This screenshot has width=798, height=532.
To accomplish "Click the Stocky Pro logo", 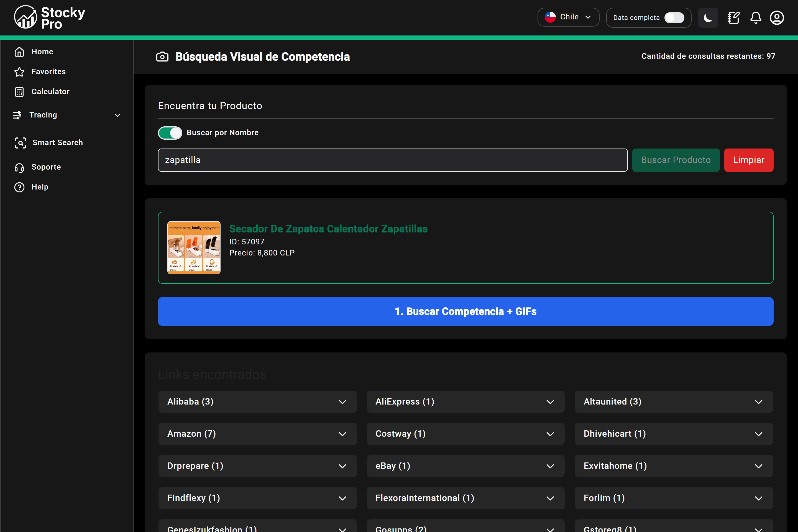I will [50, 17].
